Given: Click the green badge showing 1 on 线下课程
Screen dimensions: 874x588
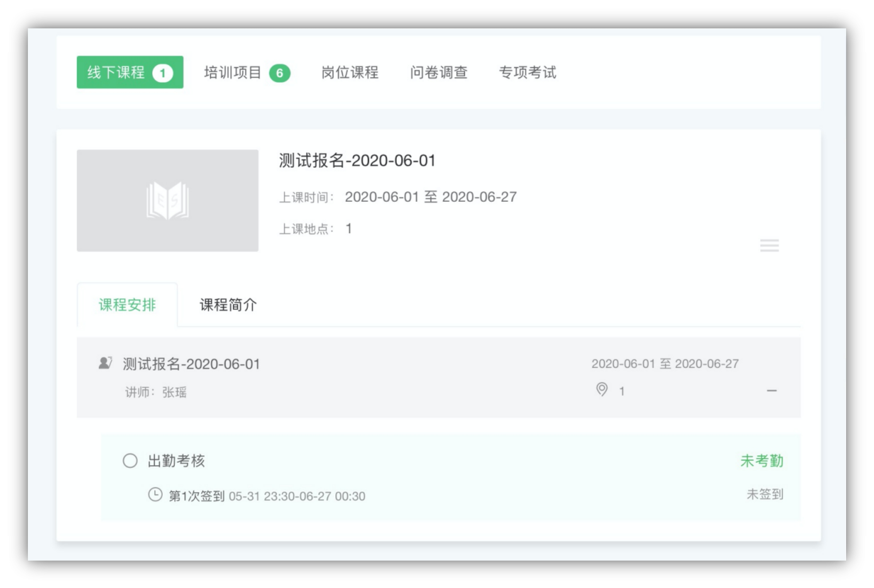Looking at the screenshot, I should coord(163,72).
